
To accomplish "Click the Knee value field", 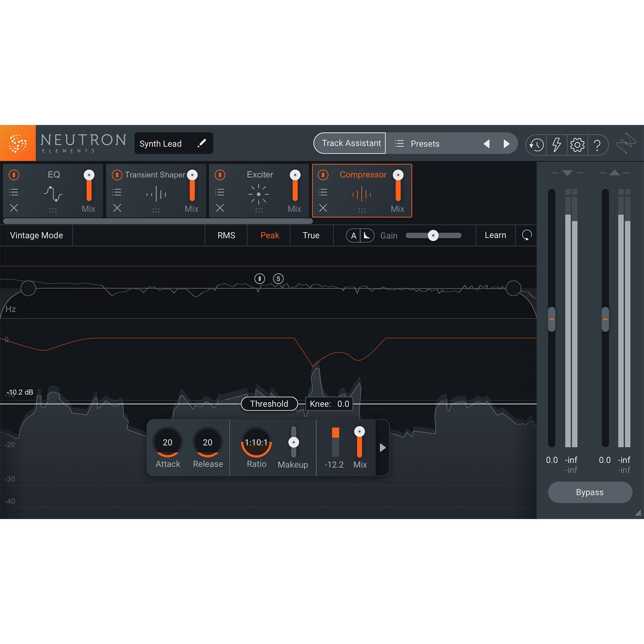I will coord(329,404).
